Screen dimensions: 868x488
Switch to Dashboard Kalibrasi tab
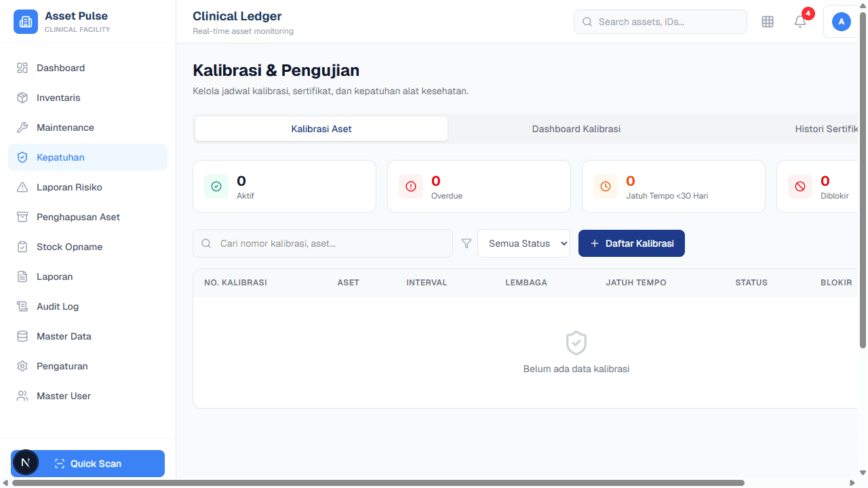click(576, 129)
